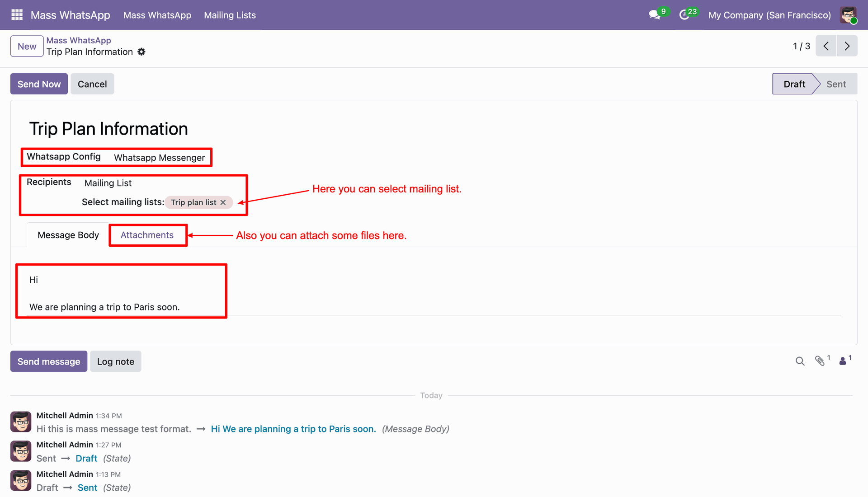The image size is (868, 497).
Task: Click the Cancel button
Action: coord(92,84)
